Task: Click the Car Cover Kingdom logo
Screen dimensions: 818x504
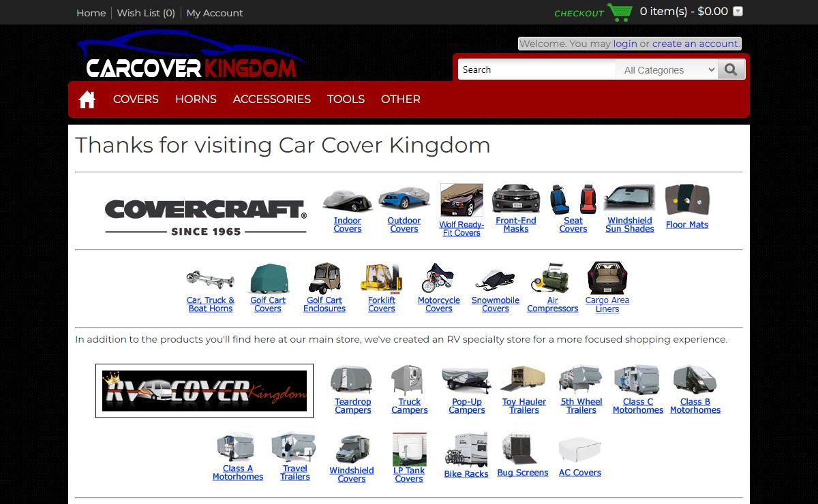Action: 191,54
